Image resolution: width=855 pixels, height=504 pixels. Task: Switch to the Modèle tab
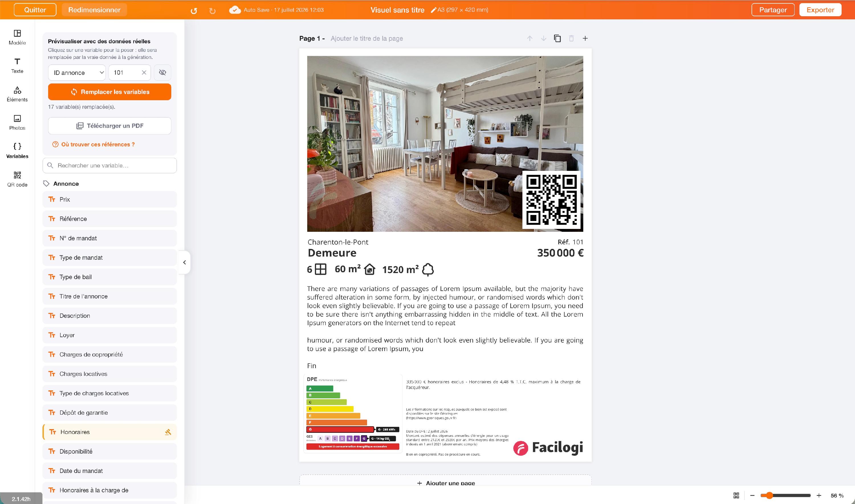pos(17,37)
